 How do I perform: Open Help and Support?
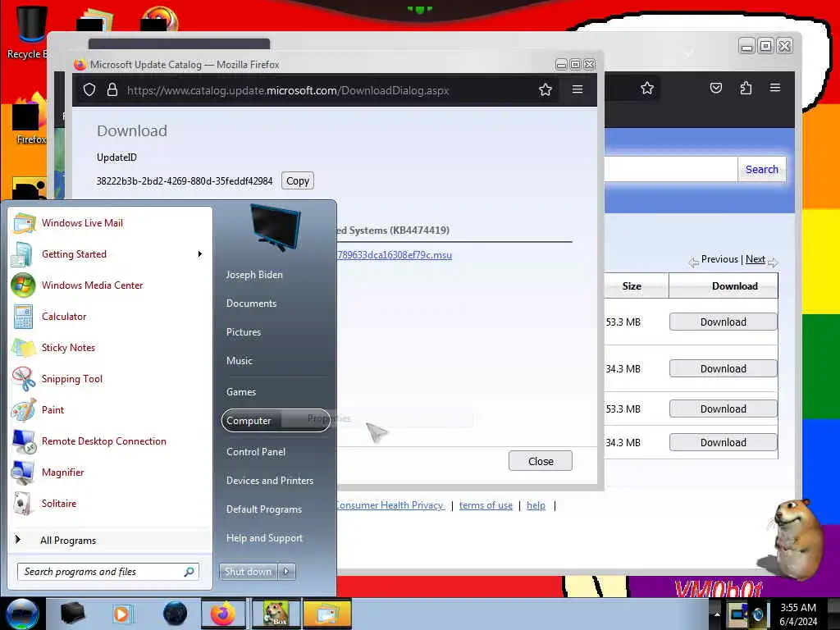click(x=264, y=538)
